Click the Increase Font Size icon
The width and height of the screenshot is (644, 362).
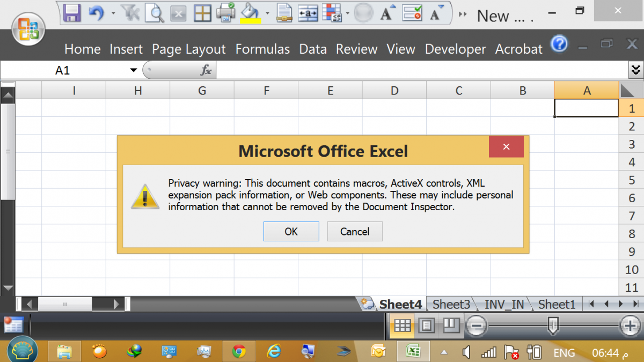(387, 13)
